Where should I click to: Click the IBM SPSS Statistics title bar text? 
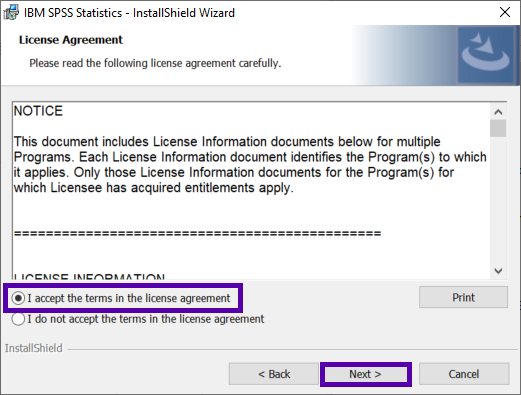[x=129, y=13]
